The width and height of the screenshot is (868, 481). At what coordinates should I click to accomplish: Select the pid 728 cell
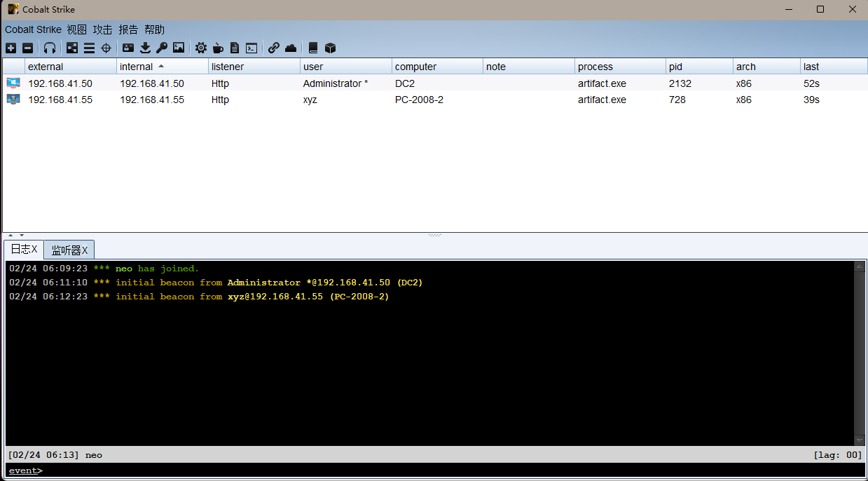tap(699, 100)
